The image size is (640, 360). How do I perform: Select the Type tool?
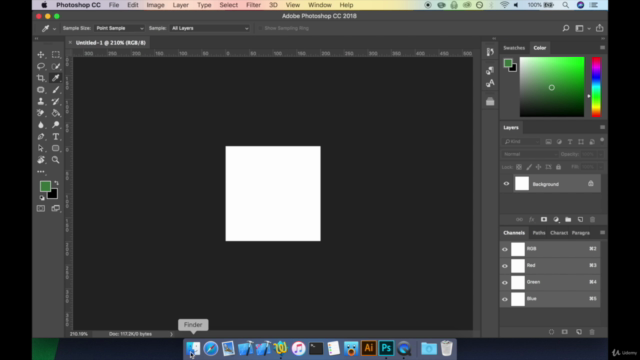(x=56, y=137)
